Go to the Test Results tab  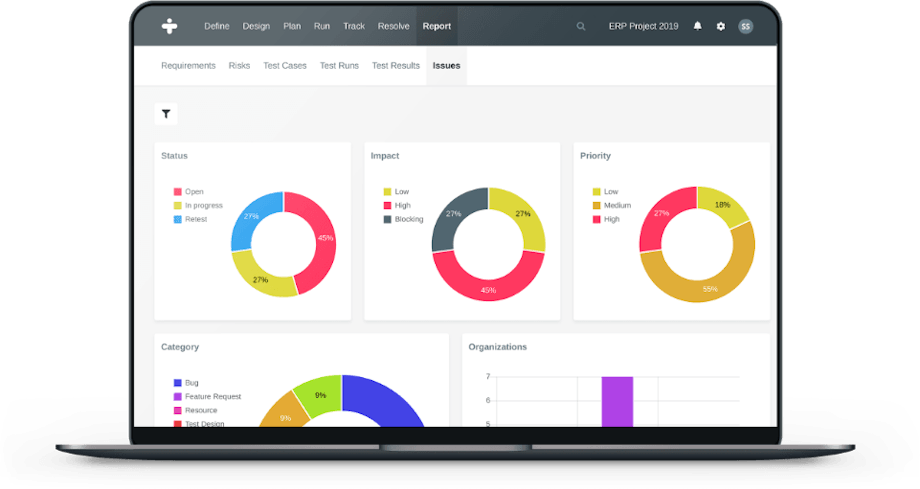[x=396, y=66]
